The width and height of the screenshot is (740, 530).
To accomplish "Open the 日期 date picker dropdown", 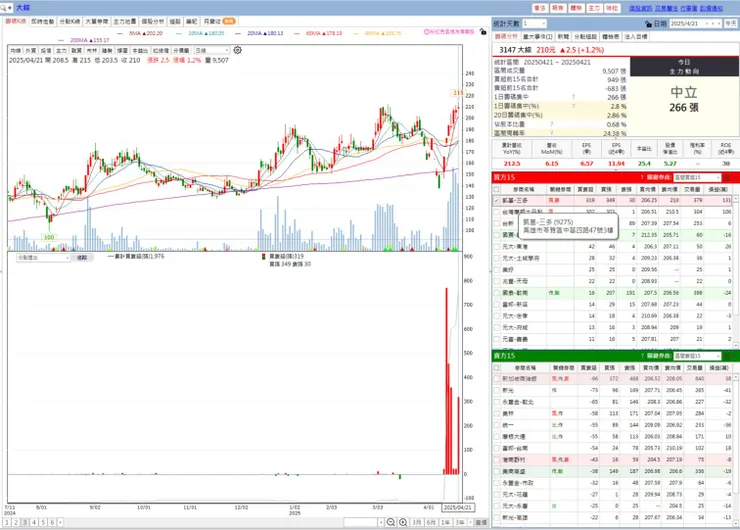I will click(x=696, y=24).
